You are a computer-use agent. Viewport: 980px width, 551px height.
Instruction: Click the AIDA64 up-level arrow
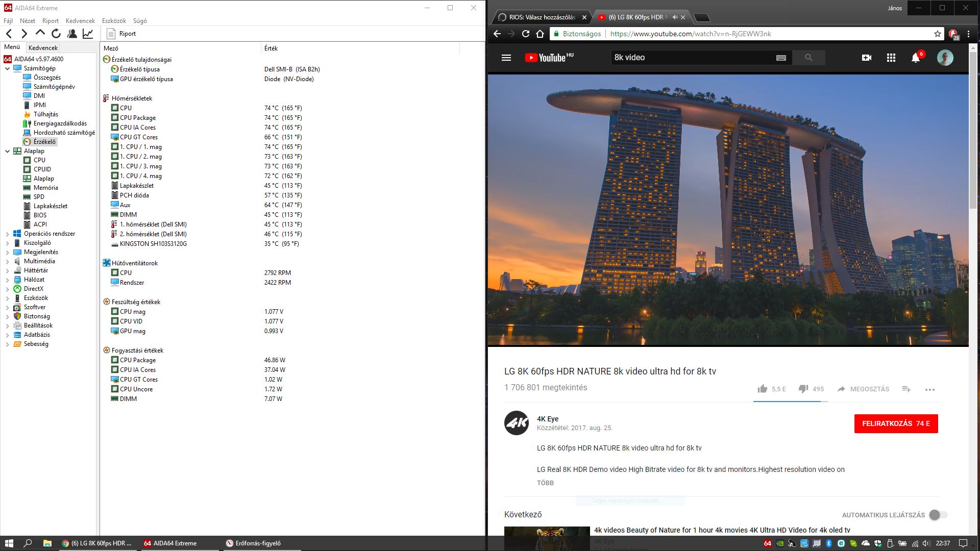coord(40,34)
